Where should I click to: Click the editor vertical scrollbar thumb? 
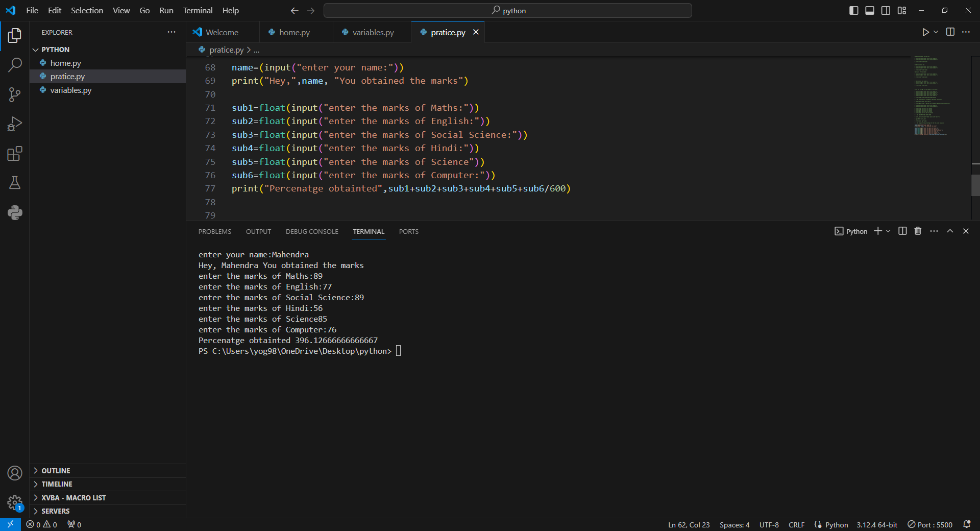coord(975,185)
